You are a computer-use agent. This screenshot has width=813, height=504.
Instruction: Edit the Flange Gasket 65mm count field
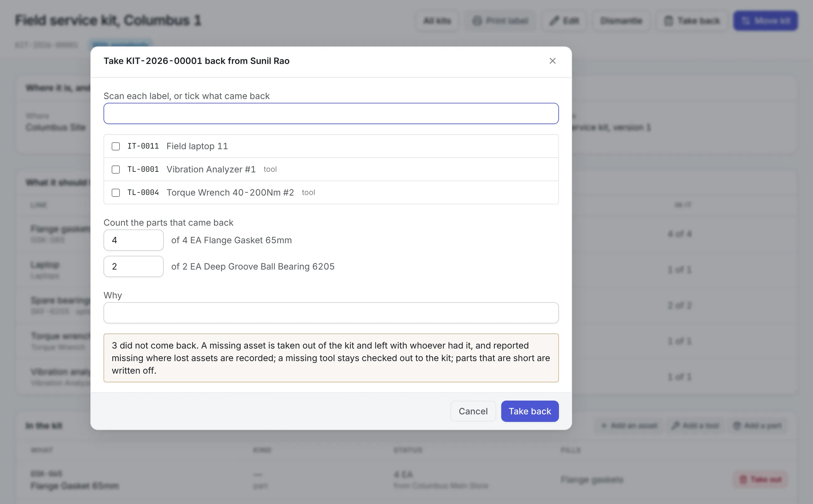click(x=133, y=240)
